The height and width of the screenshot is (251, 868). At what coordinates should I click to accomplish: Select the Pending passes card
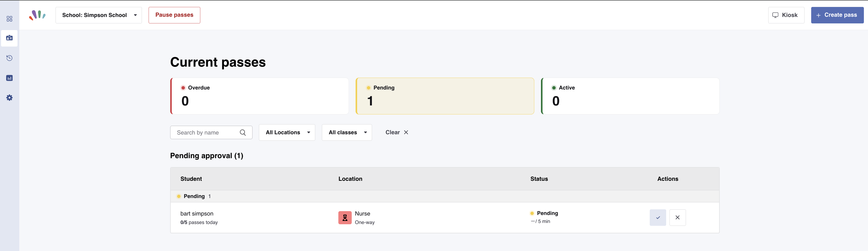pyautogui.click(x=445, y=96)
